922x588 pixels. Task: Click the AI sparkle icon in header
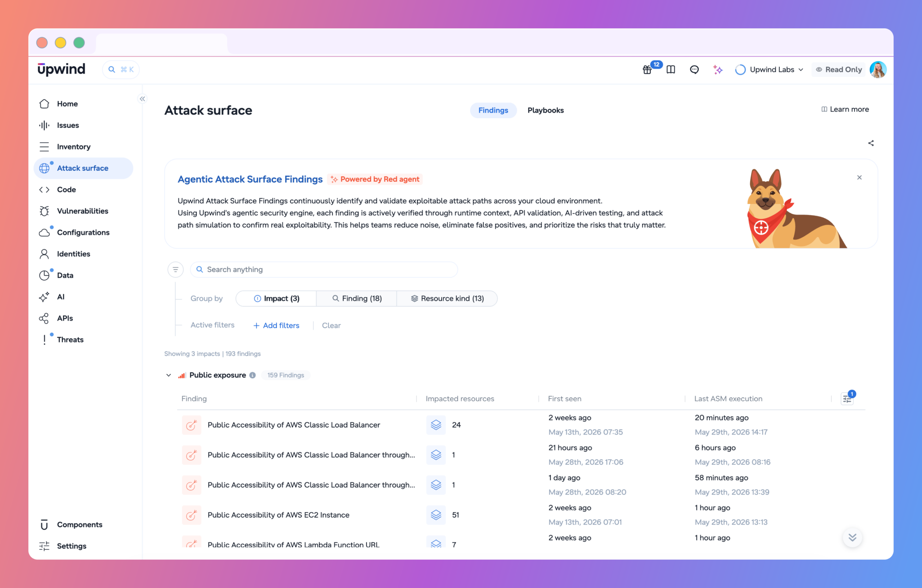coord(717,69)
